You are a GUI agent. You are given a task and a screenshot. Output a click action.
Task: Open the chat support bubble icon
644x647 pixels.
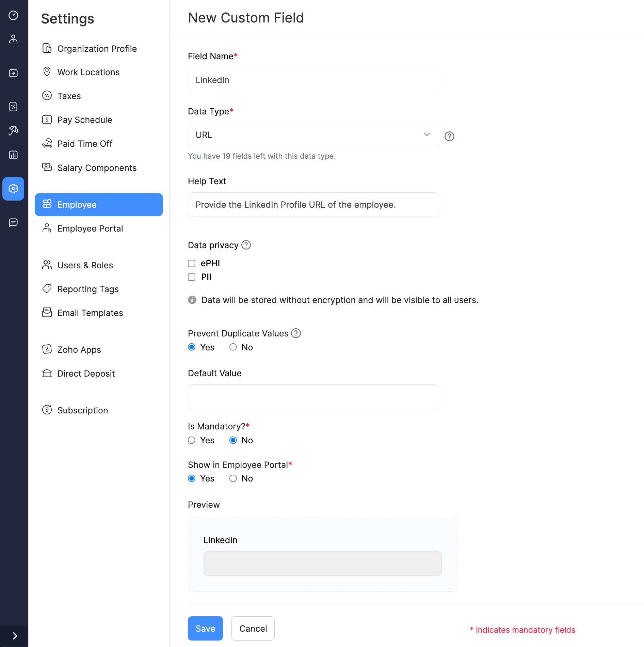(13, 223)
